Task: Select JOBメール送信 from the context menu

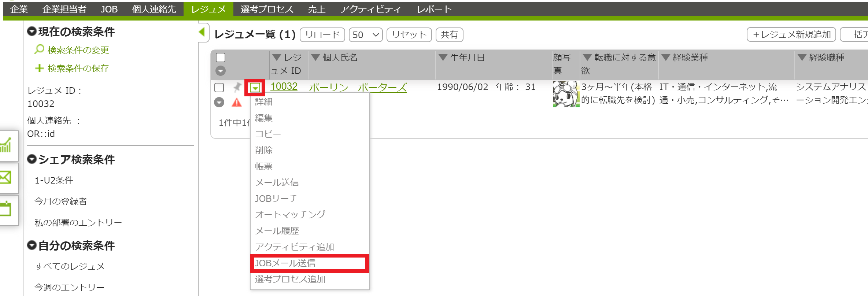Action: click(x=285, y=263)
